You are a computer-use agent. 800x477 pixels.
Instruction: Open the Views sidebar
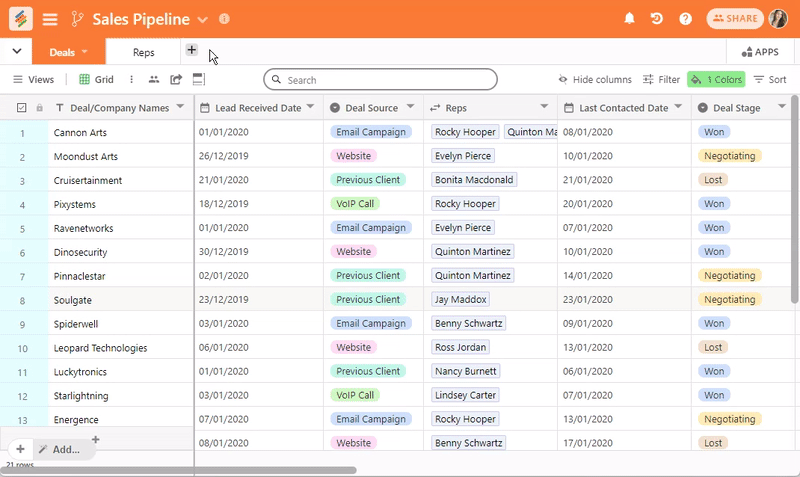[34, 80]
